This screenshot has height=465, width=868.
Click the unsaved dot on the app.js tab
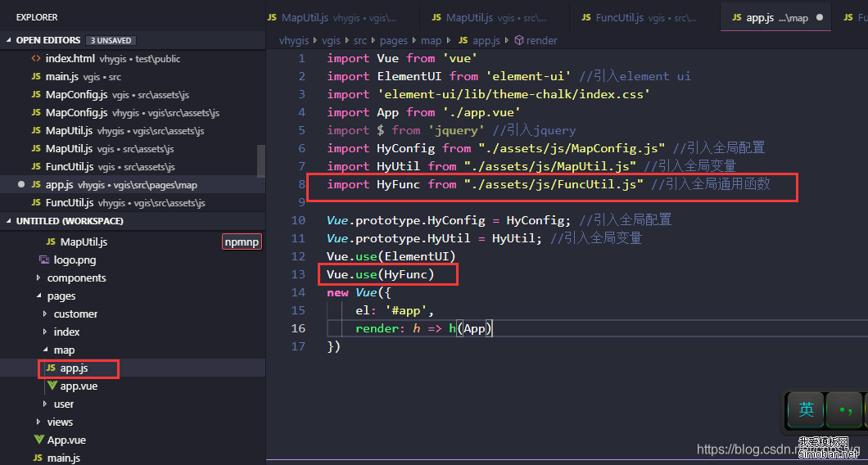point(819,18)
